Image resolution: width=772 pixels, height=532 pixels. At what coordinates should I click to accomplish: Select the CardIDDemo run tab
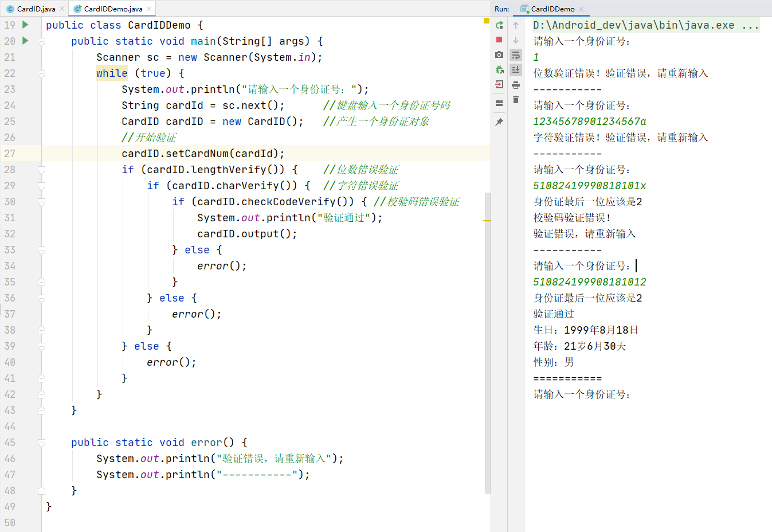coord(552,9)
